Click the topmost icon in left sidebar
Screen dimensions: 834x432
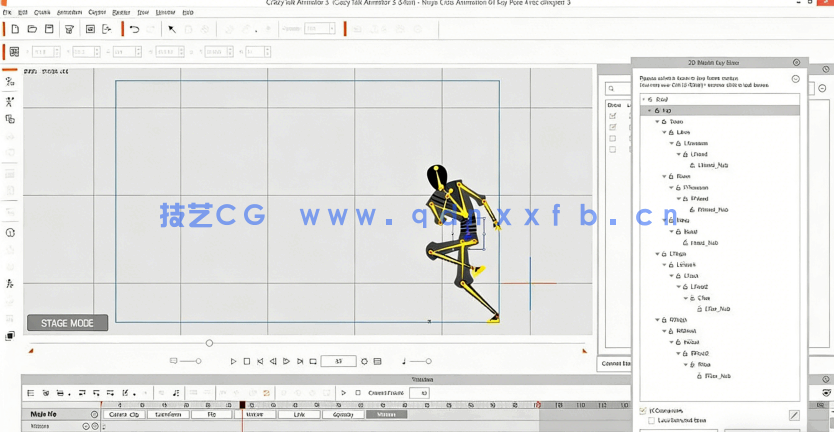coord(10,81)
